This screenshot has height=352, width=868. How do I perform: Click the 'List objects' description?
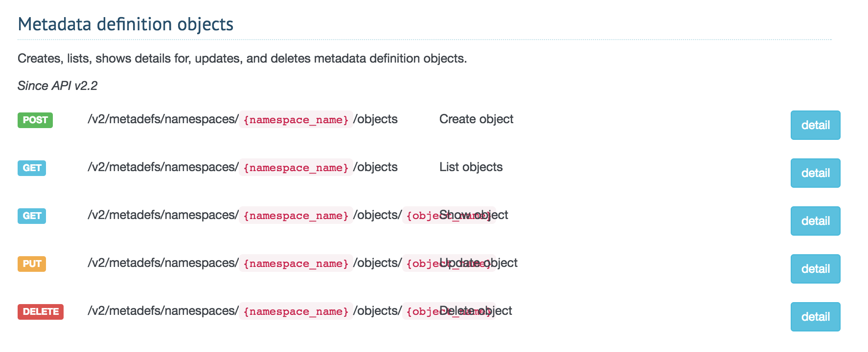(471, 167)
